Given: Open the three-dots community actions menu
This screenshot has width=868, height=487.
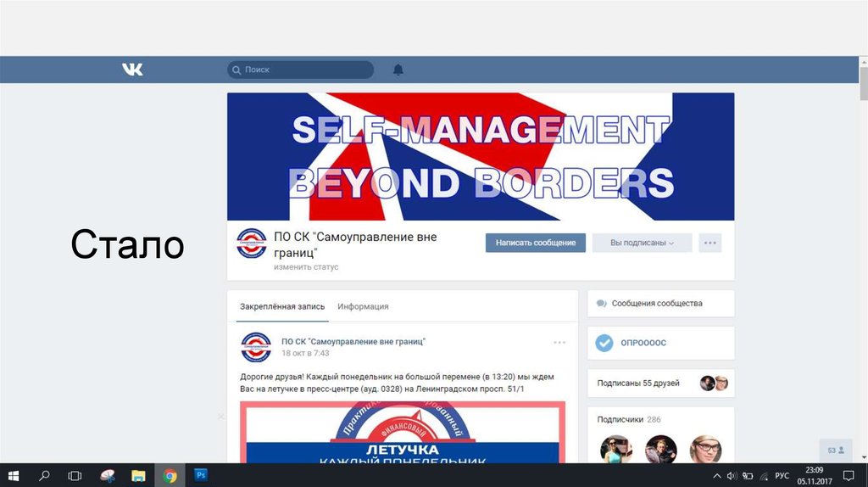Looking at the screenshot, I should pos(710,243).
